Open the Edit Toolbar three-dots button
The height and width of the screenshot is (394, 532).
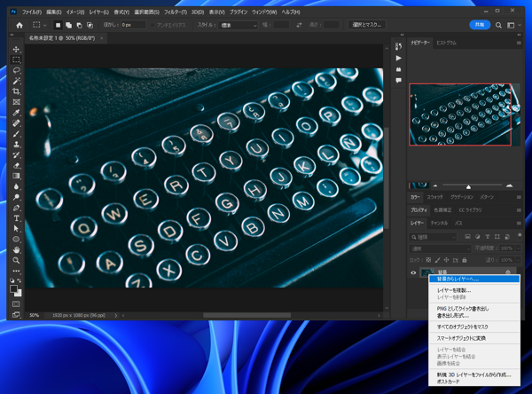(x=16, y=271)
